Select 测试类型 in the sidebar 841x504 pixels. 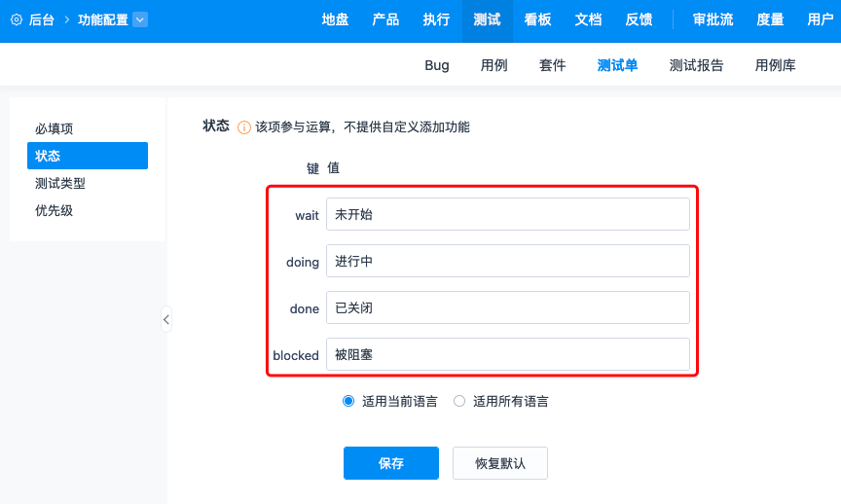click(x=60, y=183)
